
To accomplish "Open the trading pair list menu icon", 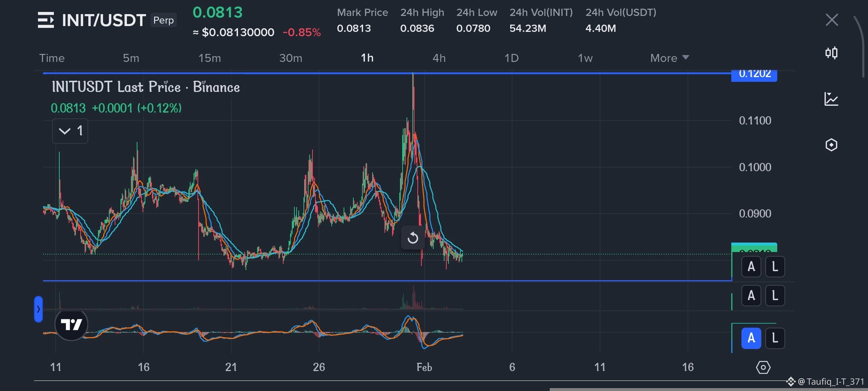I will click(46, 20).
